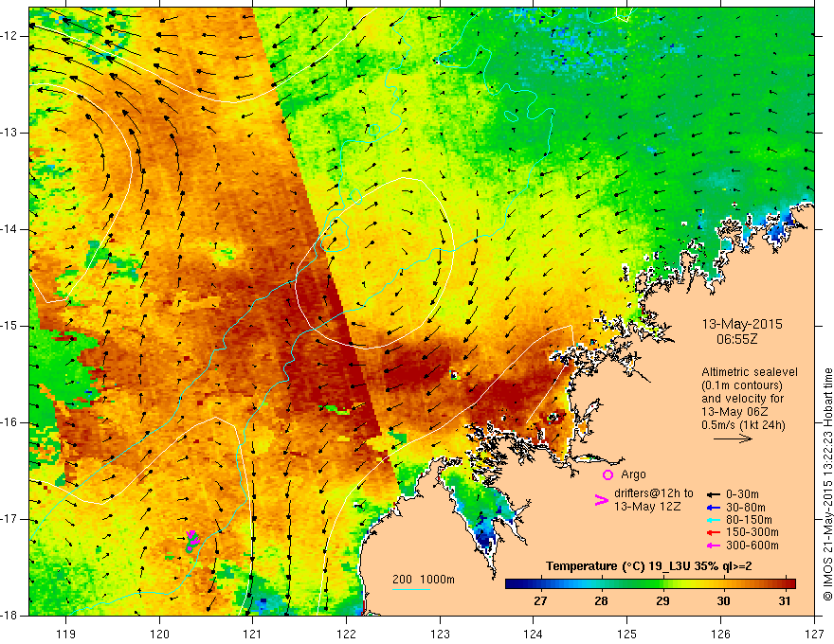
Task: Click the '150-300m' depth label
Action: 752,533
